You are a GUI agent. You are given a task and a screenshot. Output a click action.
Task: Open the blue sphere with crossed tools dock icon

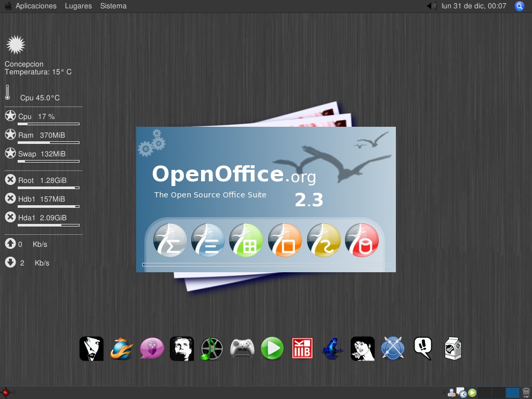pos(393,348)
